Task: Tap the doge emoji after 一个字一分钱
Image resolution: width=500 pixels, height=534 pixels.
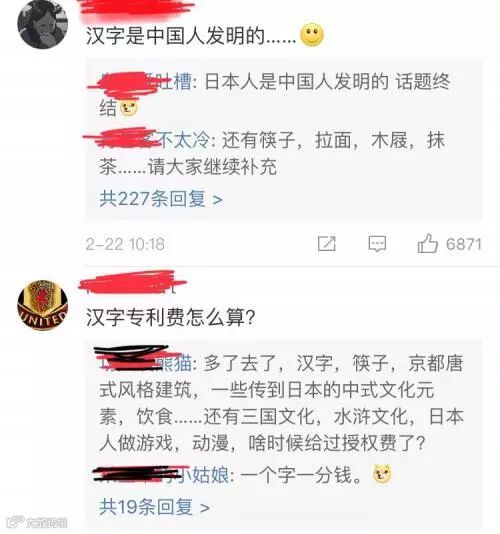Action: pyautogui.click(x=382, y=474)
